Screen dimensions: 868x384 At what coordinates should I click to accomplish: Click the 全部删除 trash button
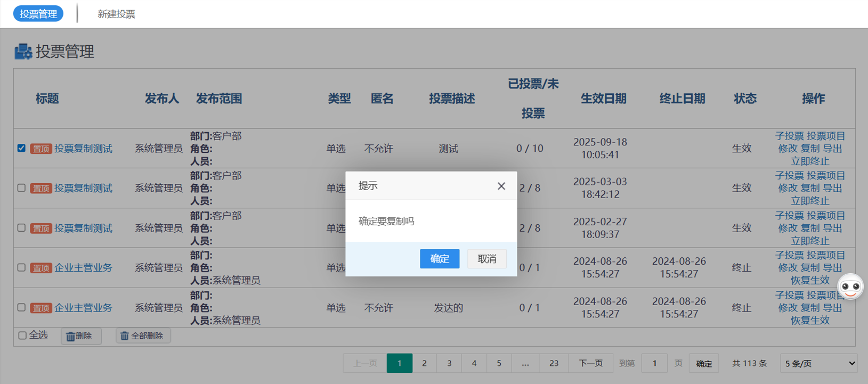[143, 336]
